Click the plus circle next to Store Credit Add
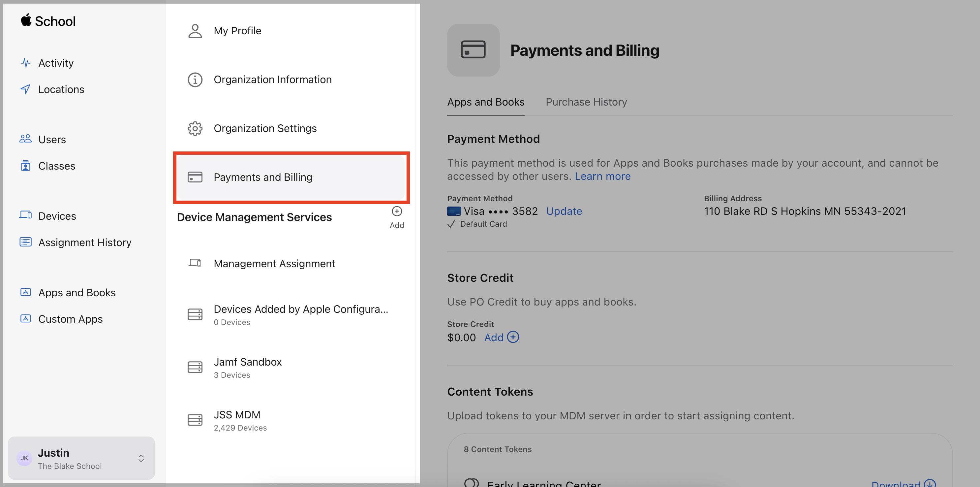980x487 pixels. tap(513, 337)
